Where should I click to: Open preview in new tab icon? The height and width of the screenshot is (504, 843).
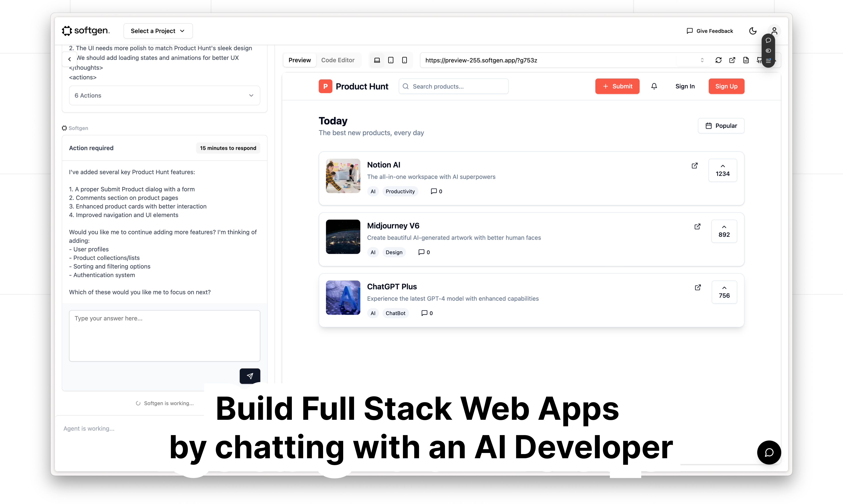pyautogui.click(x=732, y=60)
